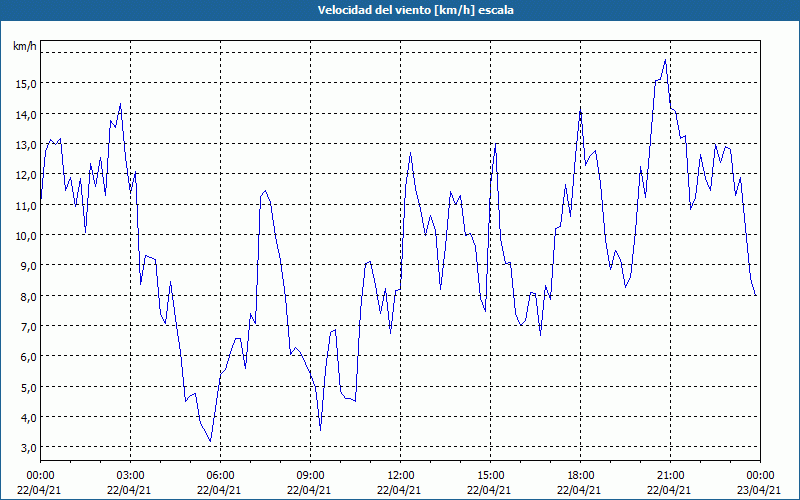The image size is (800, 500).
Task: Click the 22/04/21 date under 15:00
Action: [488, 490]
